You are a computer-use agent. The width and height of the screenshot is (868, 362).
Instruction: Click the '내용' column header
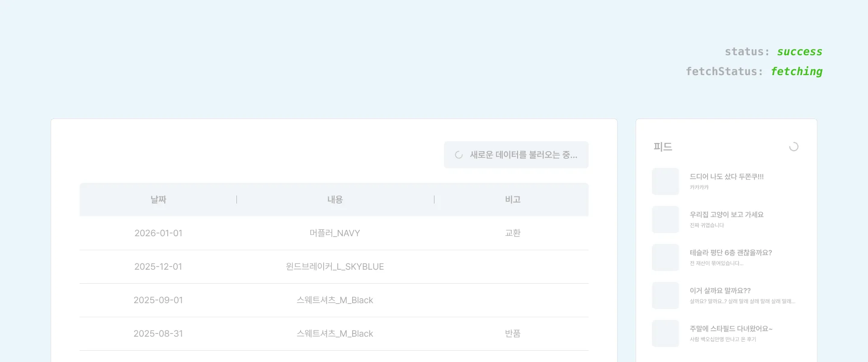click(x=335, y=200)
